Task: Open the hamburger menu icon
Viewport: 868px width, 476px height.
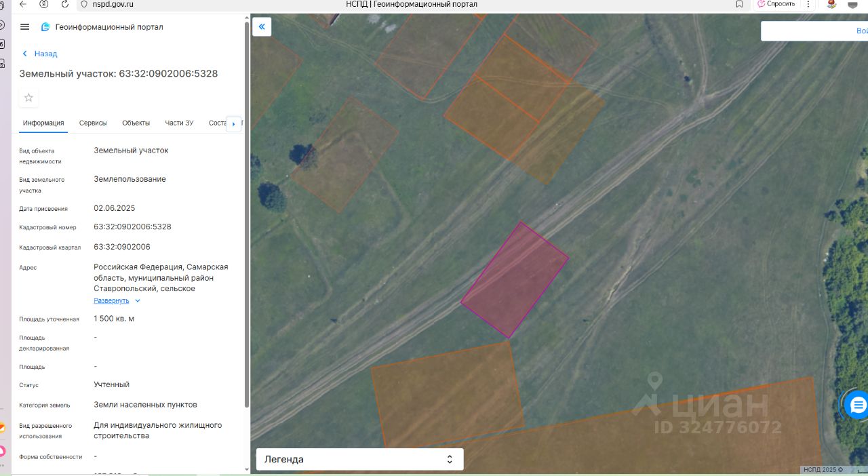Action: (25, 27)
